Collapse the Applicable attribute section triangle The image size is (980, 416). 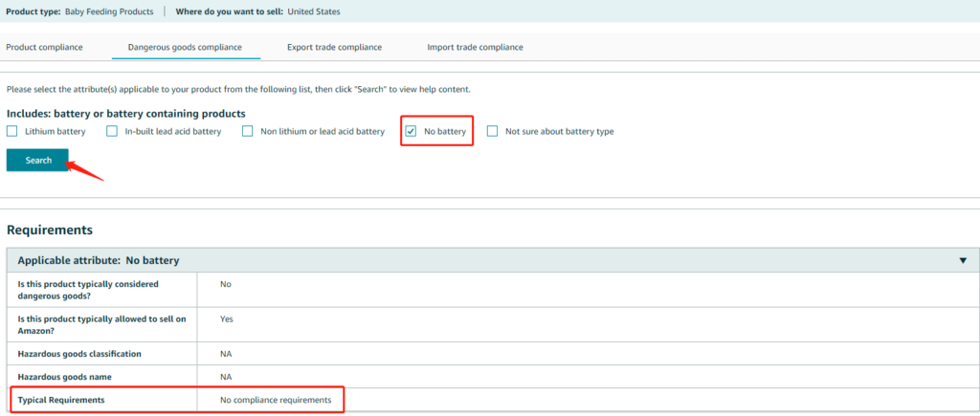click(x=963, y=260)
